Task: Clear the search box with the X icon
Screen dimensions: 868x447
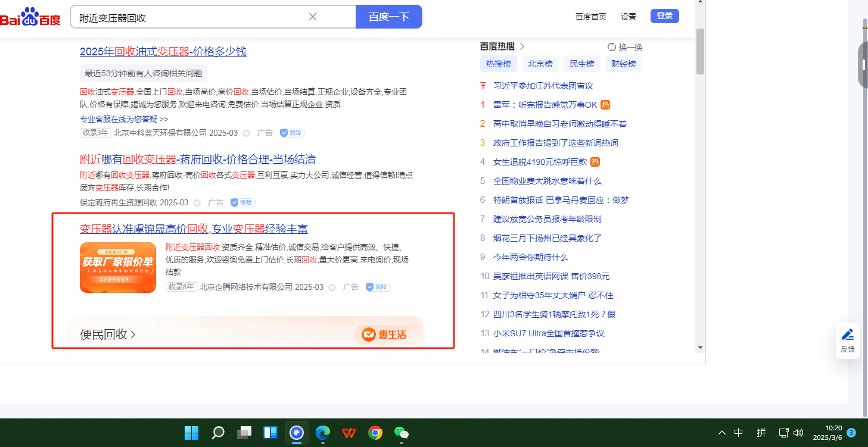Action: pos(313,17)
